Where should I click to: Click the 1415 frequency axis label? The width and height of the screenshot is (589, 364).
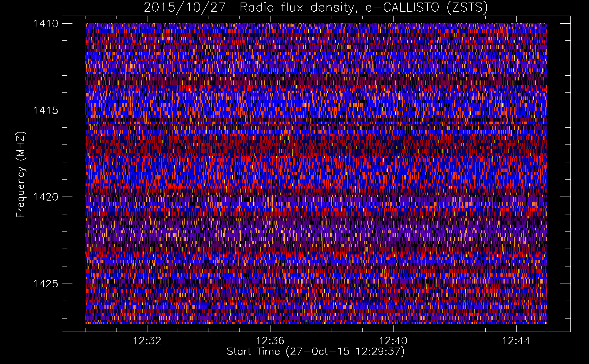46,110
